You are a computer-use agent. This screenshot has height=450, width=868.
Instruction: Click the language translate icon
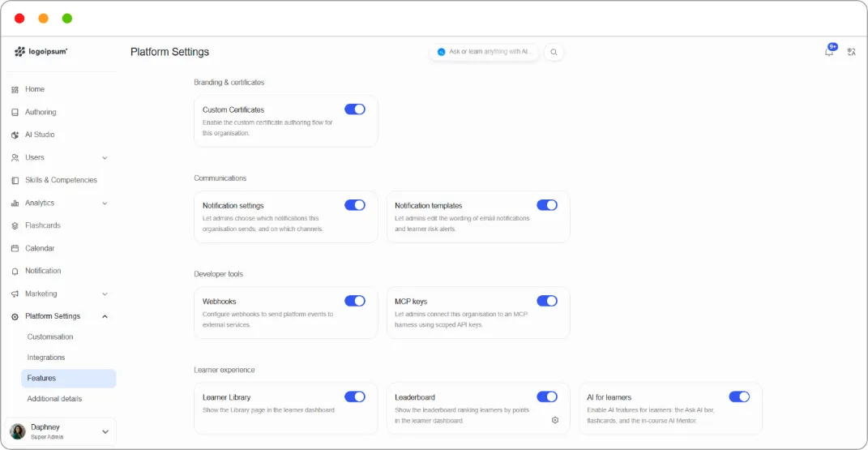point(852,52)
